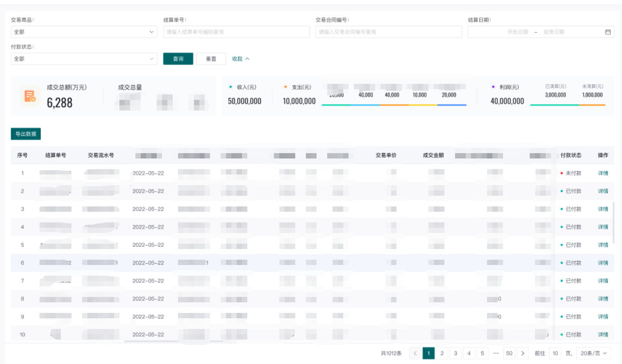Jump to page 50

509,353
